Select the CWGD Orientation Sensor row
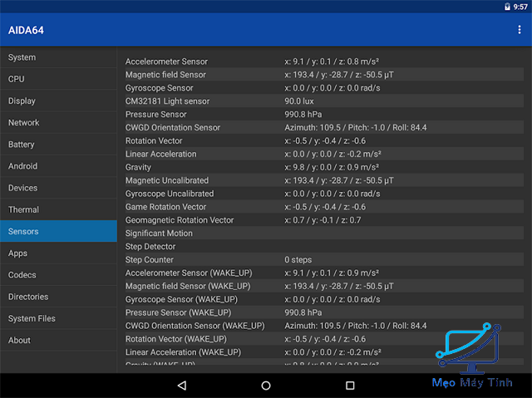532x398 pixels. (324, 127)
